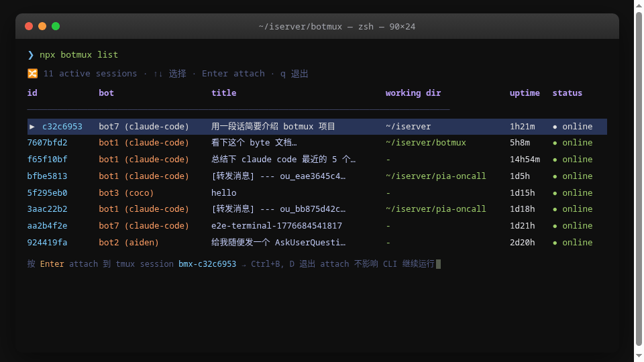The width and height of the screenshot is (644, 362).
Task: Click '~/iserver/pia-oncall' in 3aac22b2 row
Action: [436, 209]
